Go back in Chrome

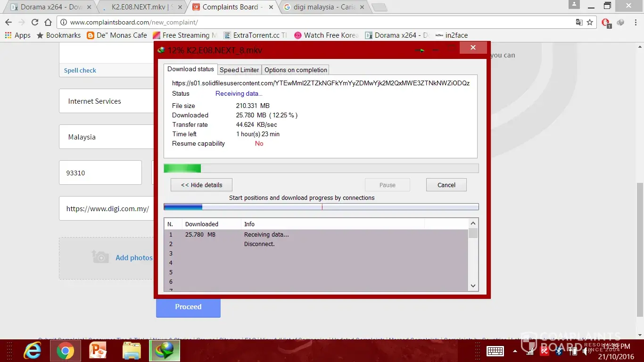[8, 22]
